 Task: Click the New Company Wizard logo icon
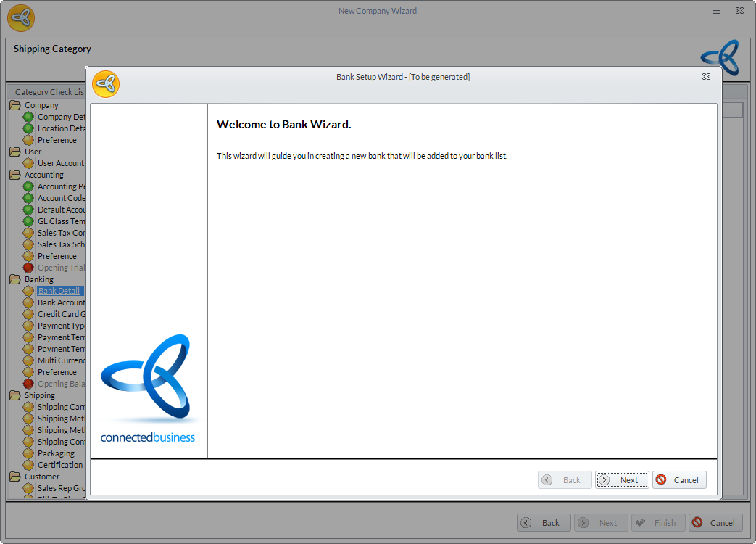tap(21, 18)
